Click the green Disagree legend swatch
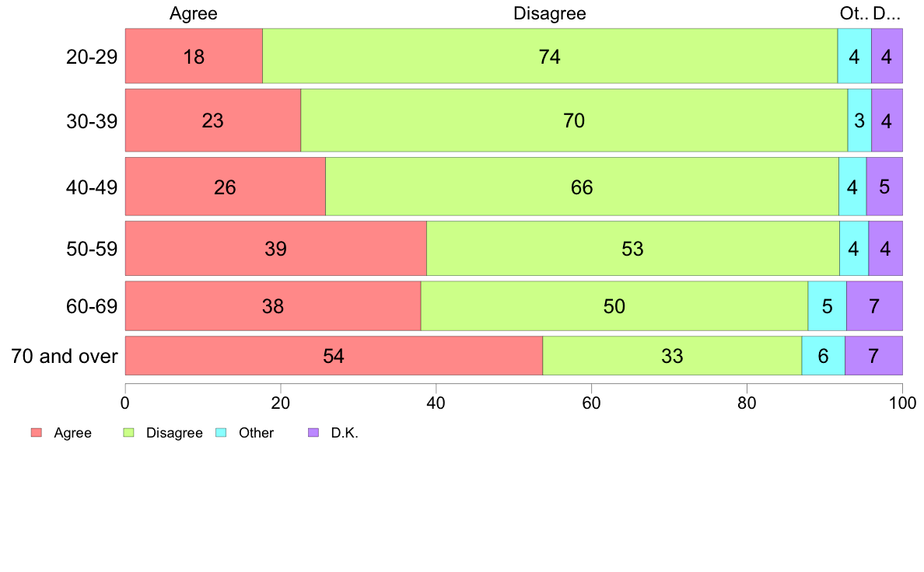The width and height of the screenshot is (924, 572). pyautogui.click(x=129, y=433)
